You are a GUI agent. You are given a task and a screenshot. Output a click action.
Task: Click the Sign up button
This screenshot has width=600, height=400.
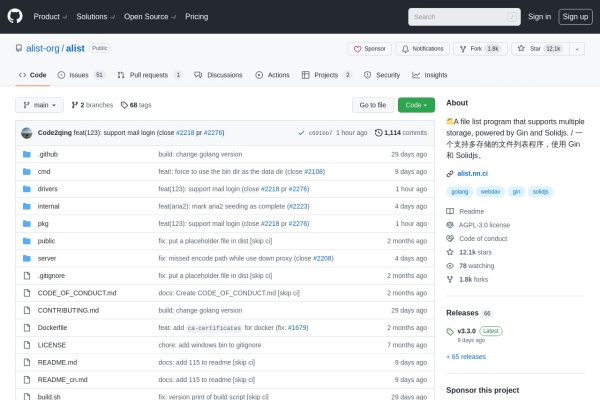pos(574,16)
